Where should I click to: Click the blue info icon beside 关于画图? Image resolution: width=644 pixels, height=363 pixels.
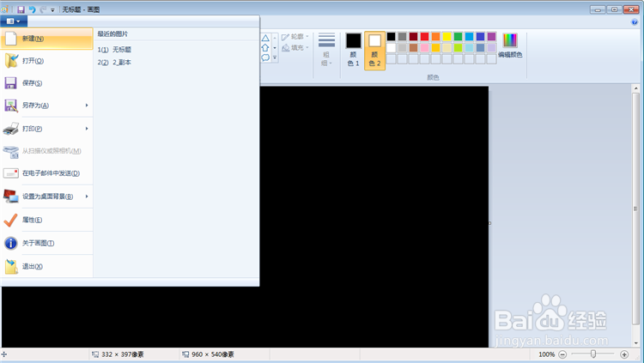10,243
